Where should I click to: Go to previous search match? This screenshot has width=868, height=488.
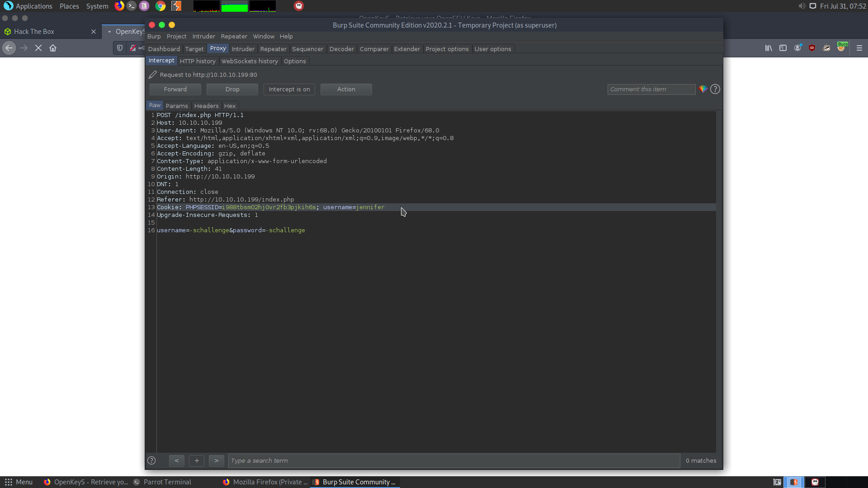tap(177, 460)
